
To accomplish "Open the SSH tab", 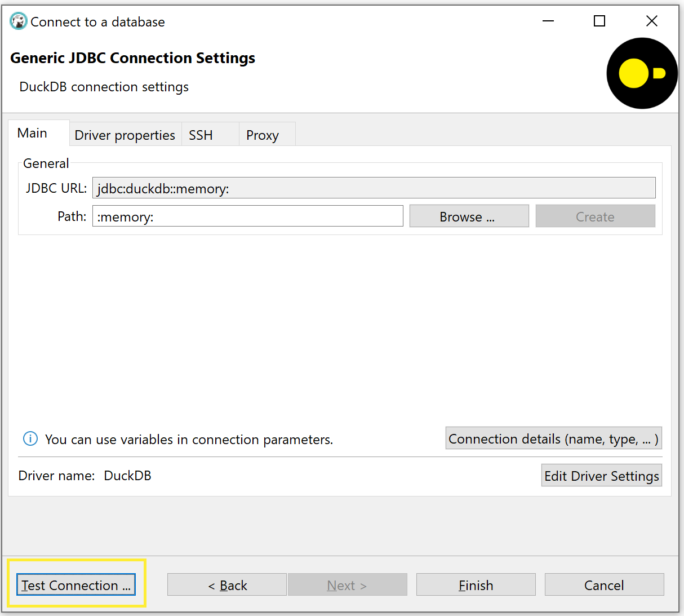I will [x=201, y=135].
